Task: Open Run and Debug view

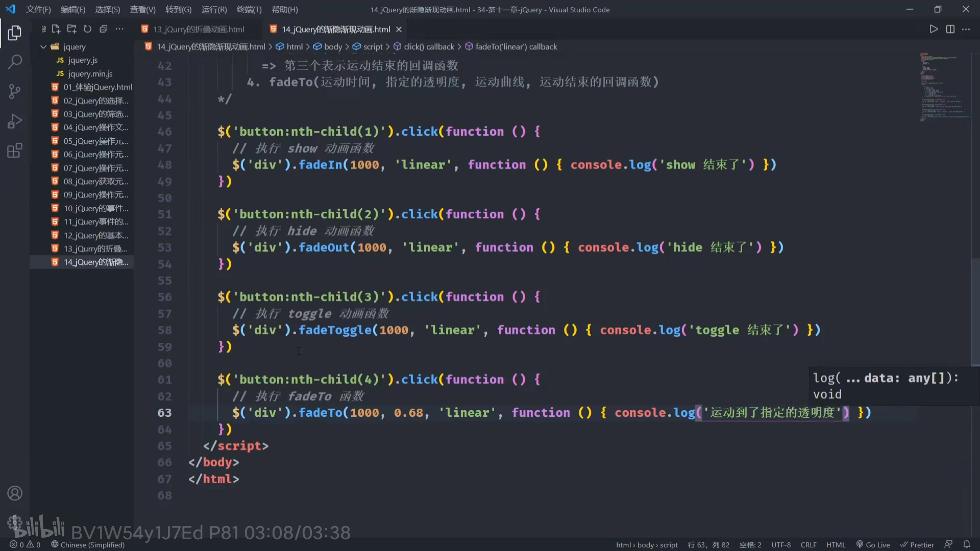Action: (x=15, y=121)
